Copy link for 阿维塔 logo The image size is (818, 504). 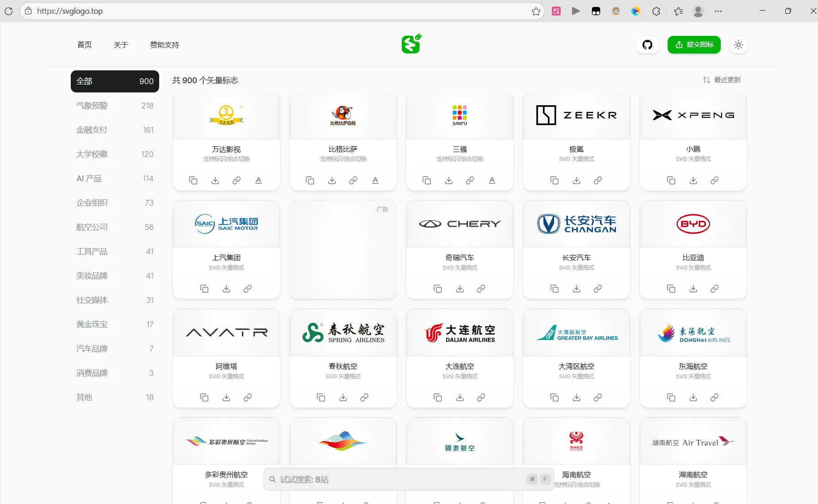(248, 397)
